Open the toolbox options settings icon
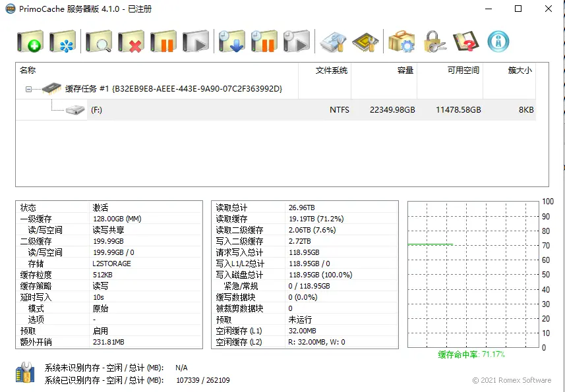 [x=401, y=41]
